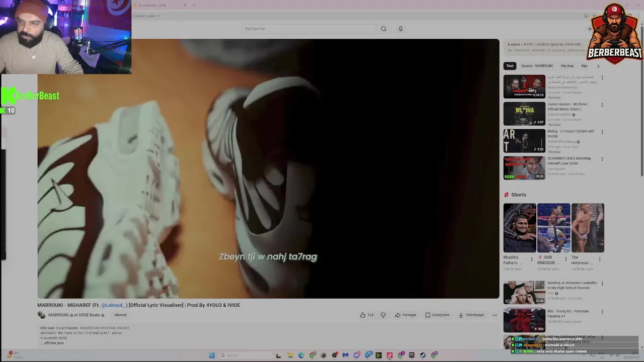Select the Hip-hop filter chip
Screen dimensions: 644x362
(567, 66)
